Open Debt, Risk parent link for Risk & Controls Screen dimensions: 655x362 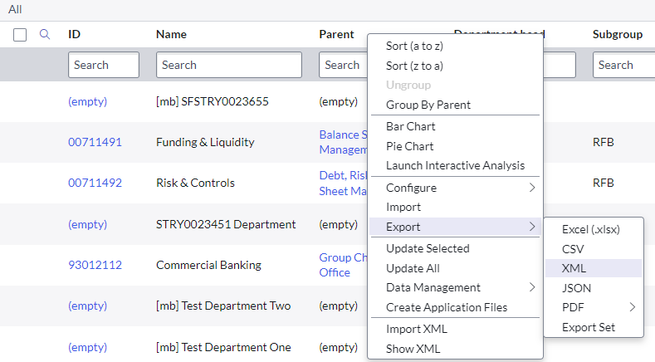point(343,183)
